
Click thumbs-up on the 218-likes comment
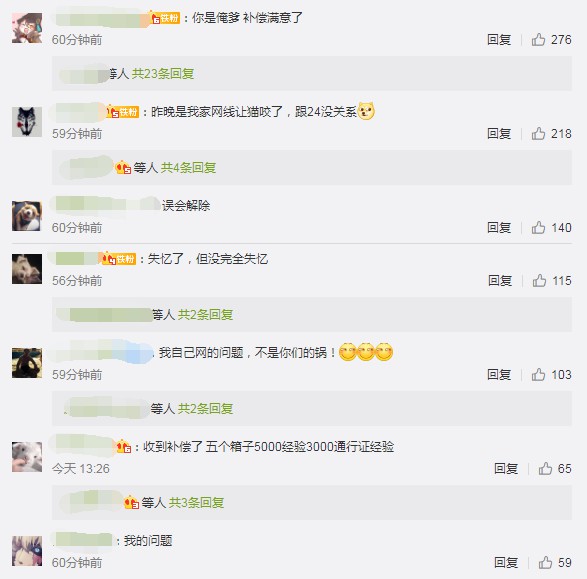tap(538, 133)
